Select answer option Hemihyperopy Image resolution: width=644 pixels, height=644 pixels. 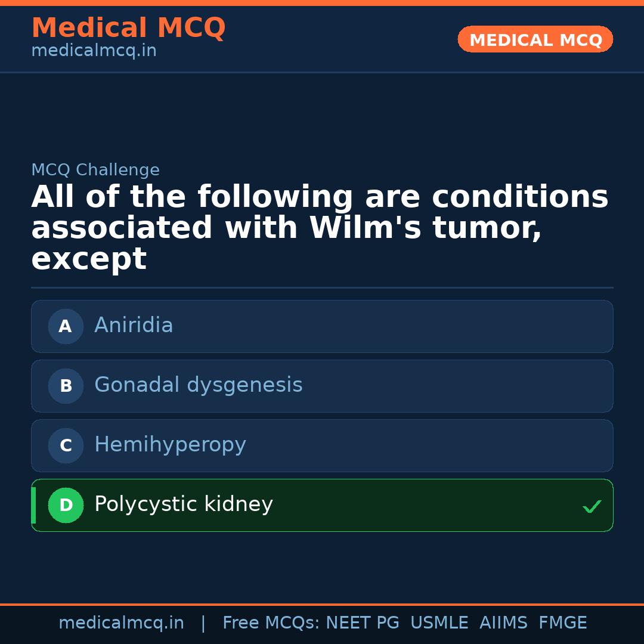click(x=322, y=445)
